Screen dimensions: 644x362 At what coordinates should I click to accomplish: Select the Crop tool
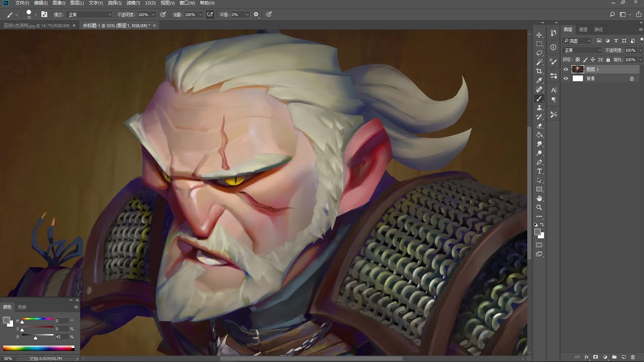pyautogui.click(x=539, y=71)
